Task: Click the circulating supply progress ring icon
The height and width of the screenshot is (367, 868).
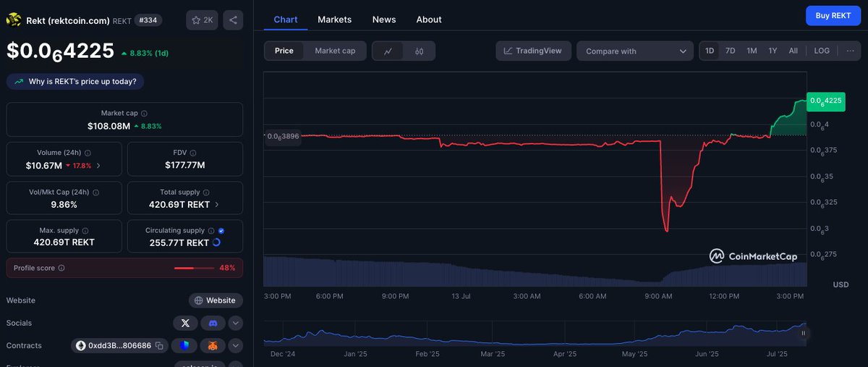Action: coord(216,242)
